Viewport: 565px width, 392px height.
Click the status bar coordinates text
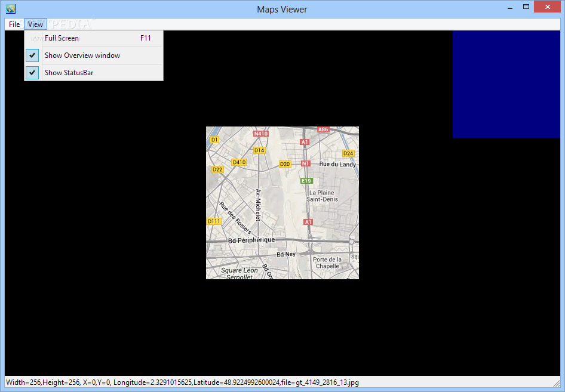182,382
